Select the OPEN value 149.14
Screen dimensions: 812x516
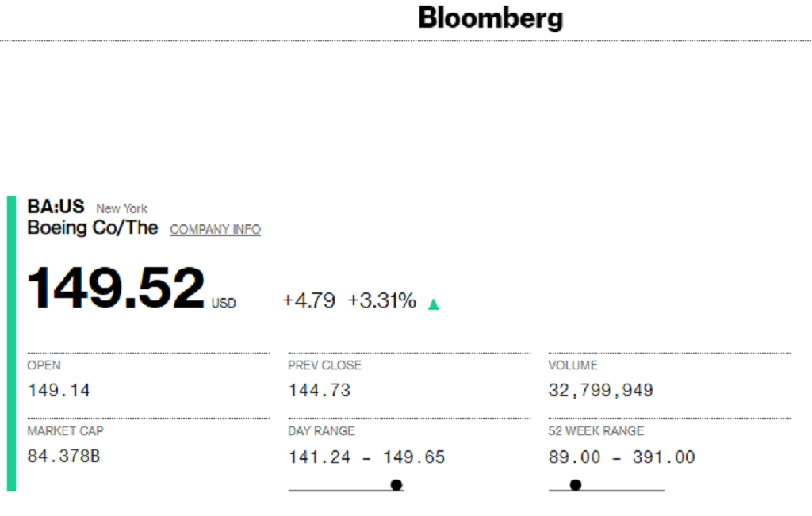coord(59,390)
